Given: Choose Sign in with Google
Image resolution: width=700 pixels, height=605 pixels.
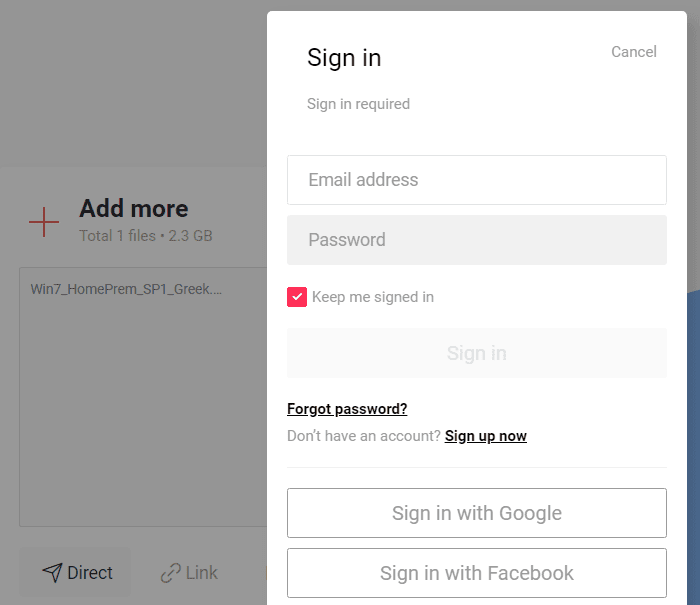Looking at the screenshot, I should coord(477,513).
